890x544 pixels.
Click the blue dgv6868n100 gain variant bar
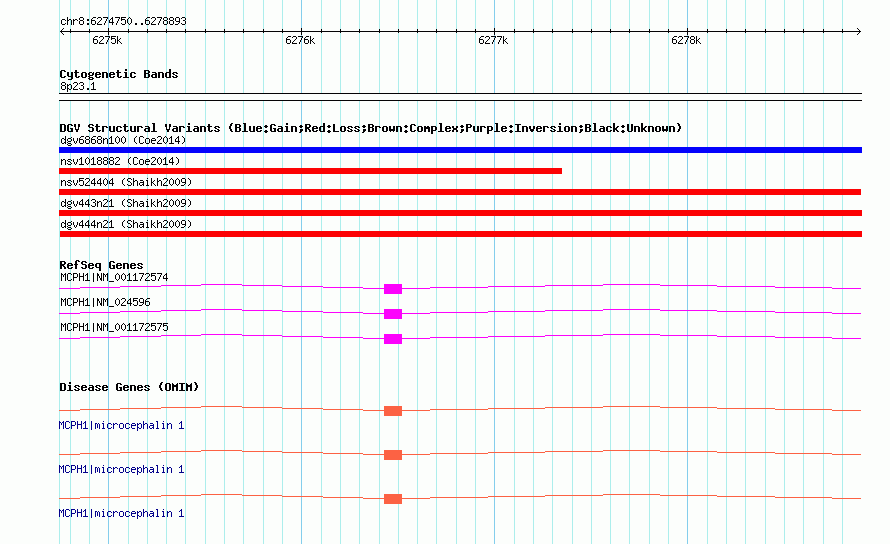pos(460,150)
